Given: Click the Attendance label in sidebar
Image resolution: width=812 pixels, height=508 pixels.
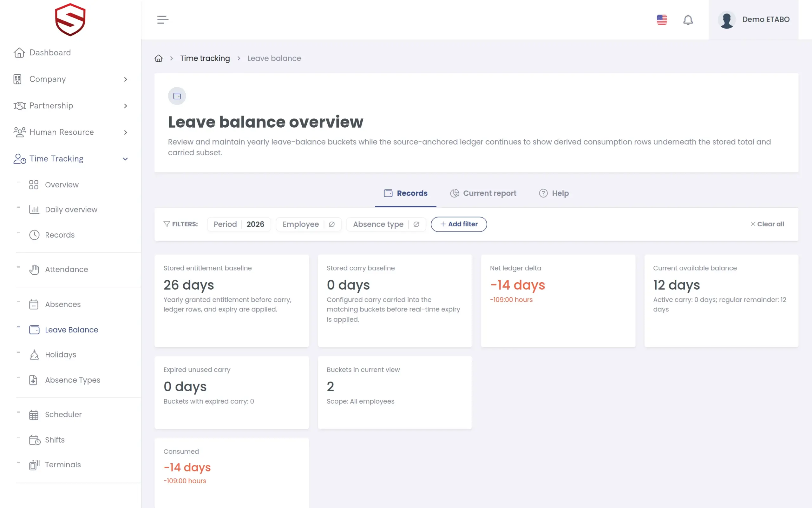Looking at the screenshot, I should 66,270.
